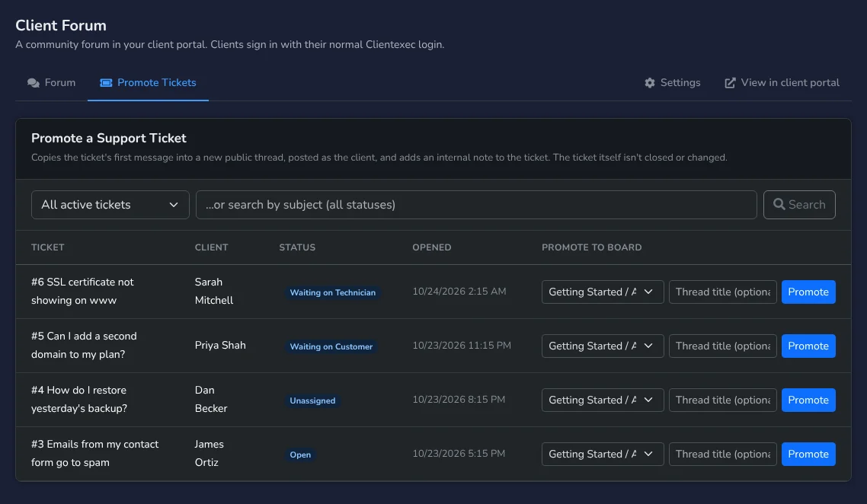Click the Open status badge
The image size is (867, 504).
[300, 455]
